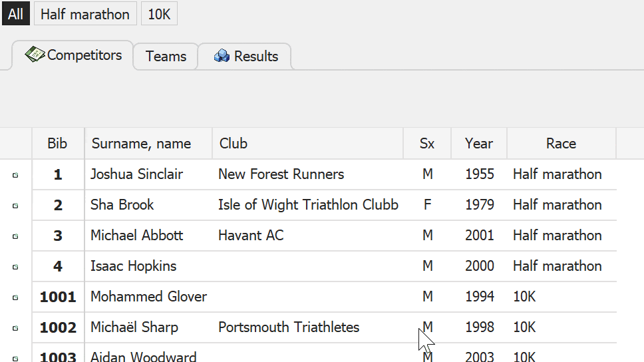Select bib number 1001 cell
Viewport: 644px width, 362px height.
[x=58, y=297]
